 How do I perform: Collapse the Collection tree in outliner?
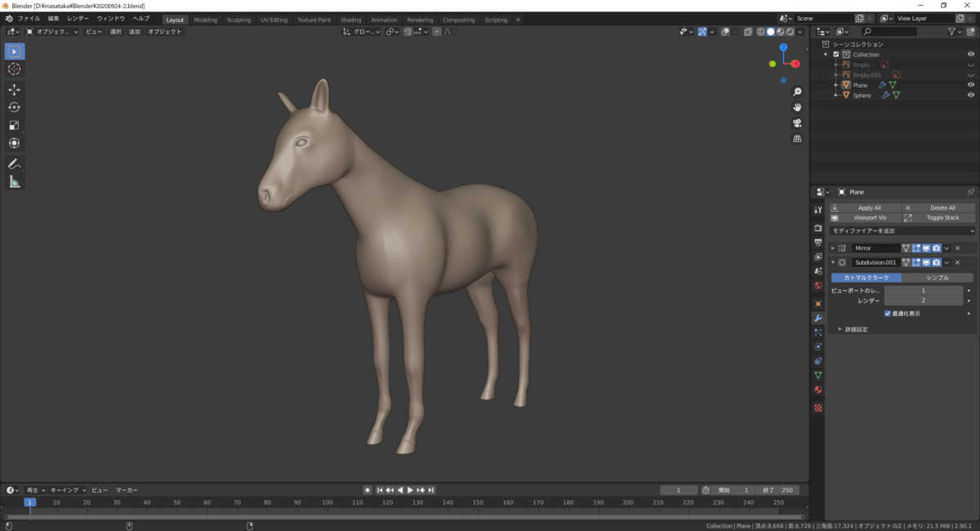[826, 55]
